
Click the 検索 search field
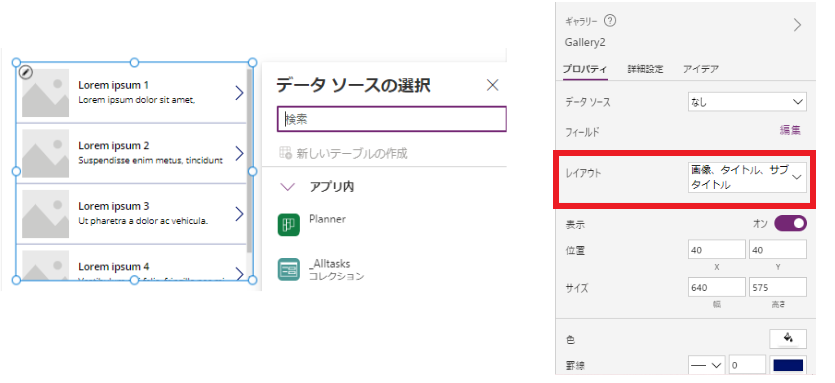tap(392, 119)
